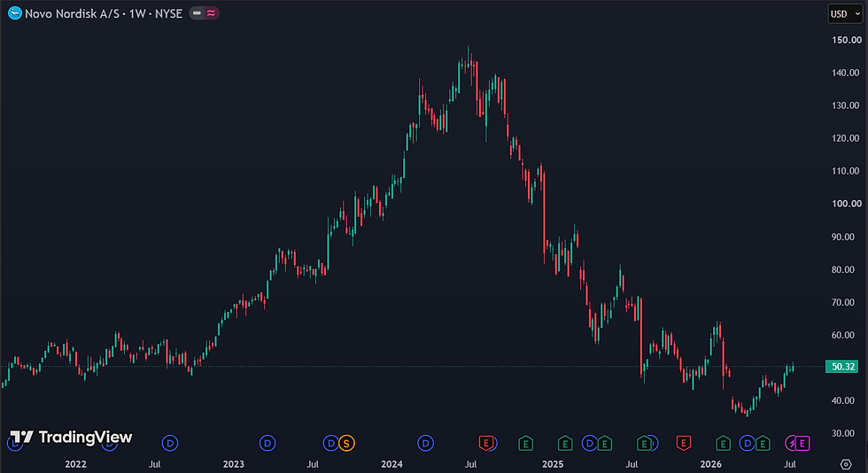Image resolution: width=868 pixels, height=473 pixels.
Task: Click the first green earnings E after Jul 2024
Action: coord(525,443)
